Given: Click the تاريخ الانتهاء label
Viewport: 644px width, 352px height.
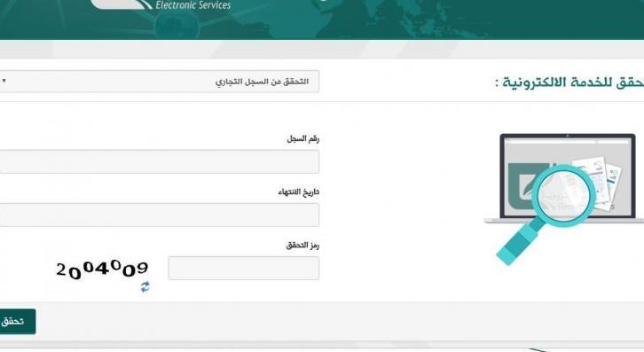Looking at the screenshot, I should pos(299,192).
